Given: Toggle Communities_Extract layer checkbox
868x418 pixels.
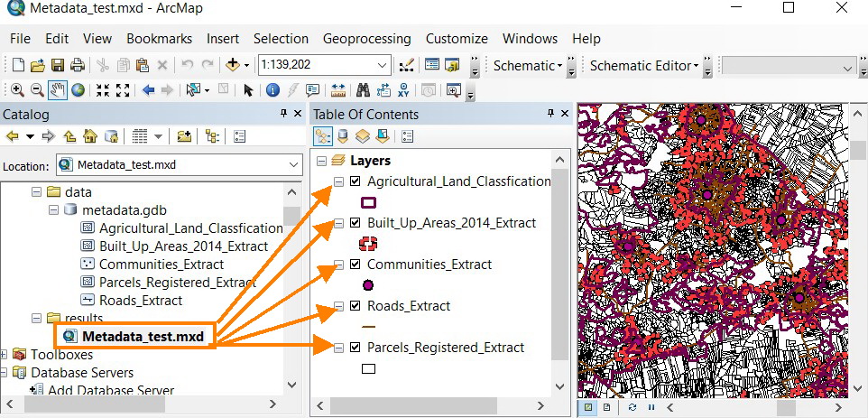Looking at the screenshot, I should [x=355, y=265].
